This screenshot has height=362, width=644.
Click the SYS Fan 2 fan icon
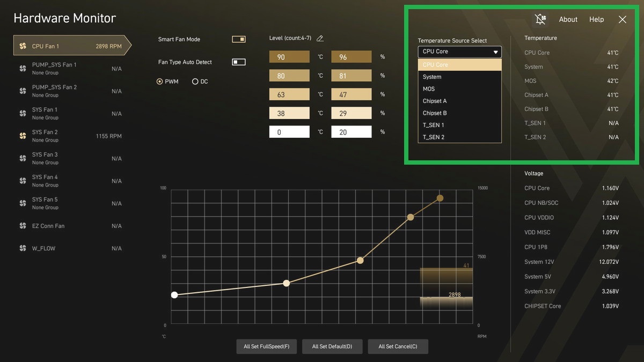click(23, 136)
